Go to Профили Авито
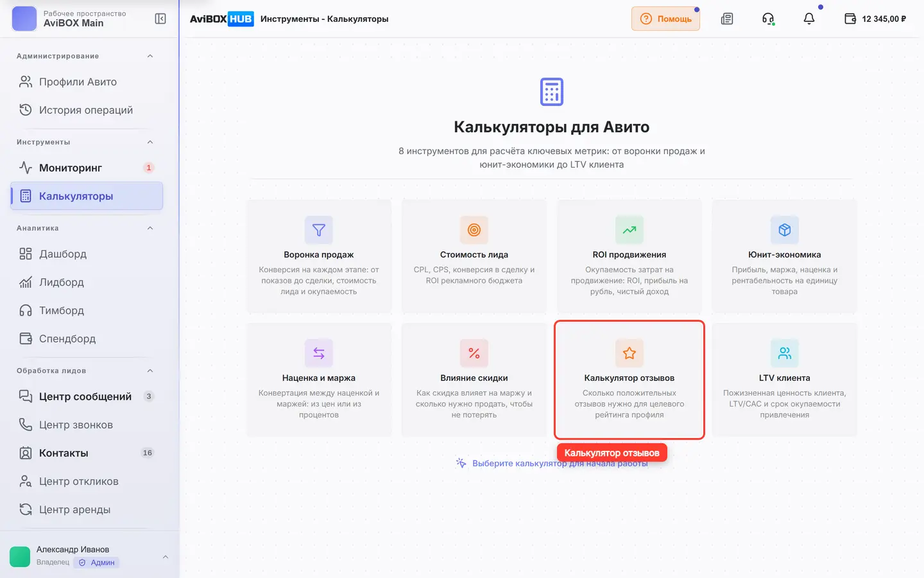This screenshot has height=578, width=924. pyautogui.click(x=87, y=82)
